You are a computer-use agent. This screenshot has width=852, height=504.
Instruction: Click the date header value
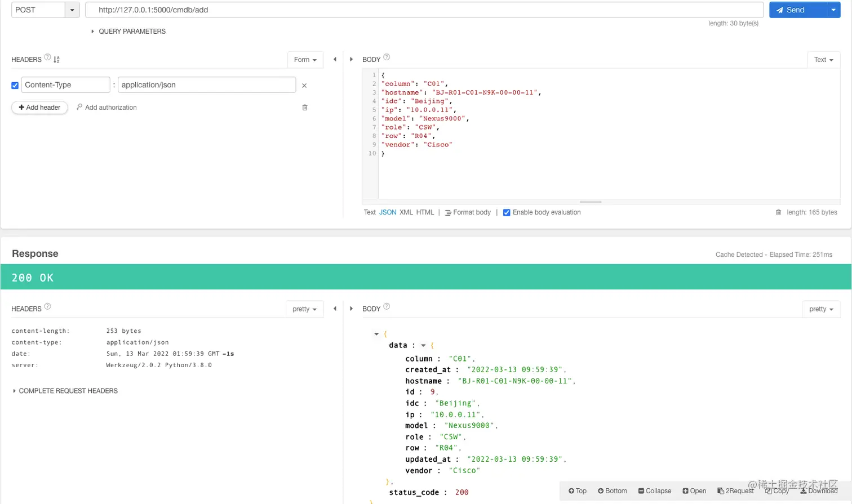(x=170, y=354)
